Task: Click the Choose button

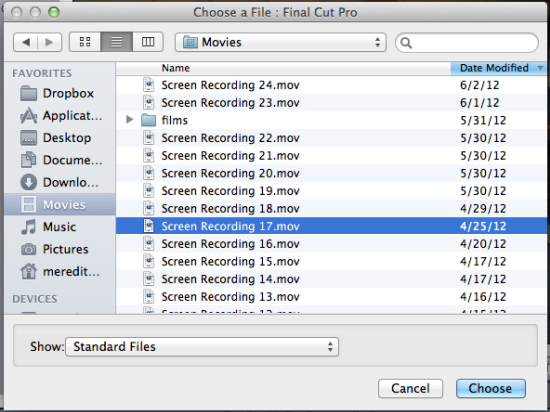Action: [x=491, y=388]
